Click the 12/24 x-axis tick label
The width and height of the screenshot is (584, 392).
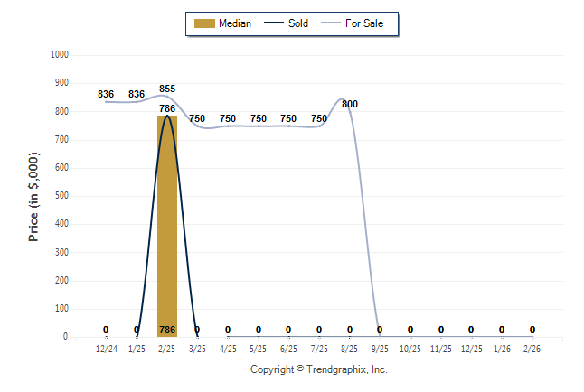pyautogui.click(x=106, y=348)
